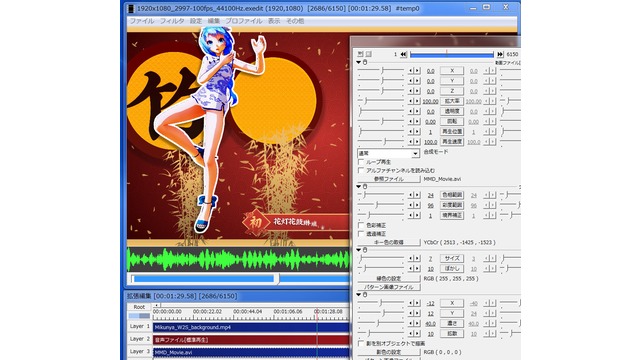Click the 拡大率 parameter button

click(x=452, y=101)
